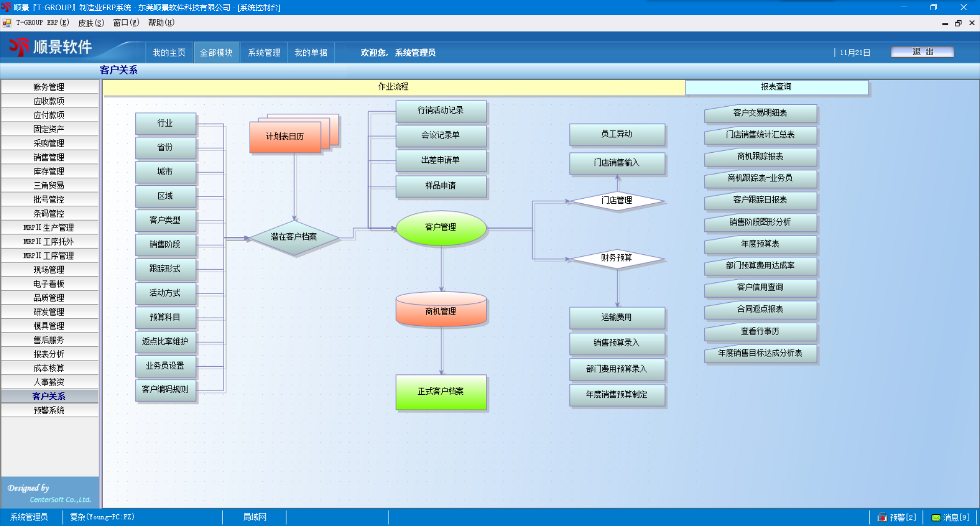The image size is (980, 526).
Task: Switch to the 系统管理 tab
Action: 264,53
